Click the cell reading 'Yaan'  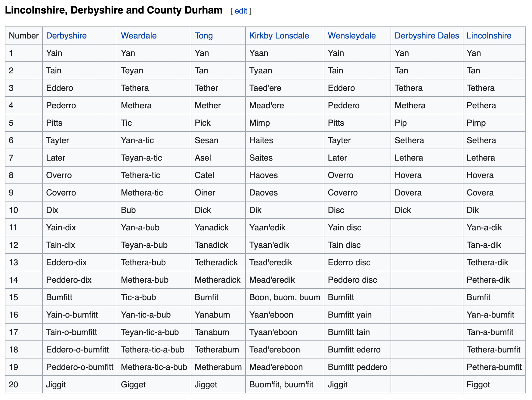(285, 53)
